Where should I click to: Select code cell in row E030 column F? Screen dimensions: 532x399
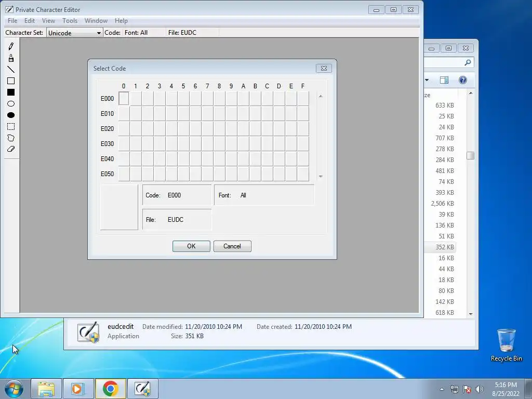(x=303, y=143)
